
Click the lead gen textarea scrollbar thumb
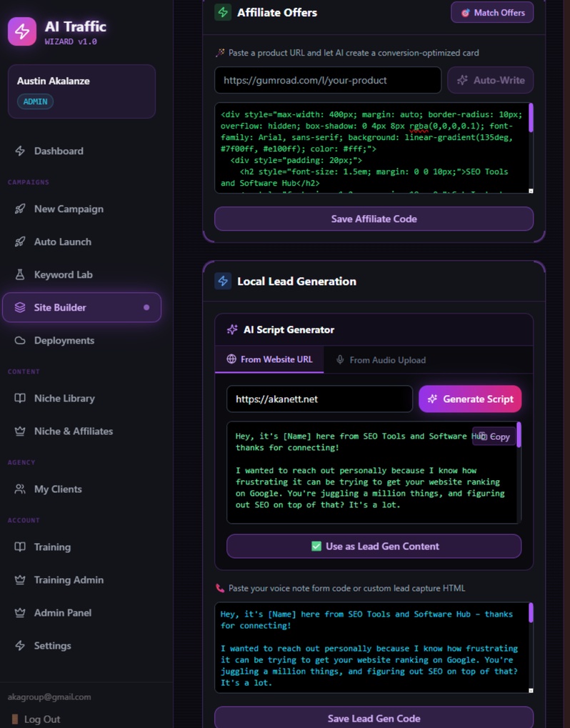pos(531,613)
